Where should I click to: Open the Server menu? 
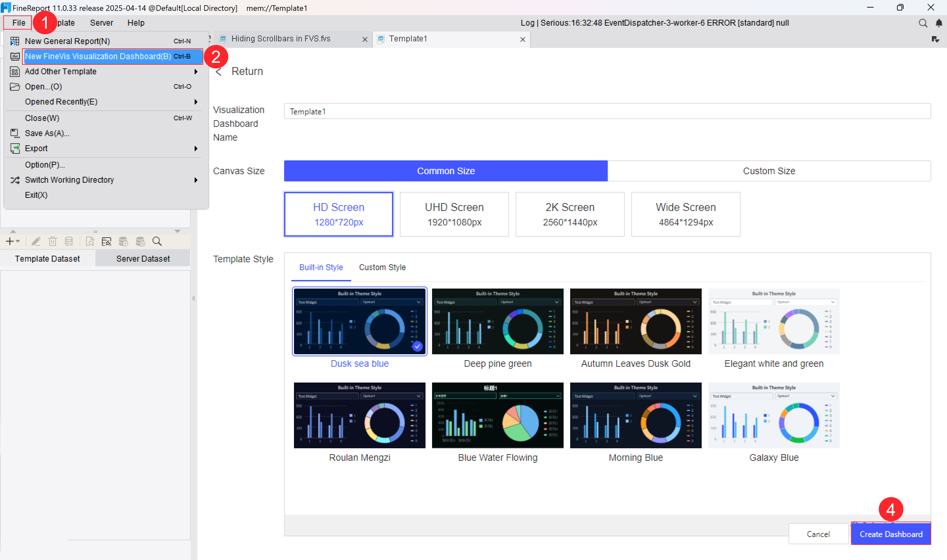pyautogui.click(x=101, y=23)
